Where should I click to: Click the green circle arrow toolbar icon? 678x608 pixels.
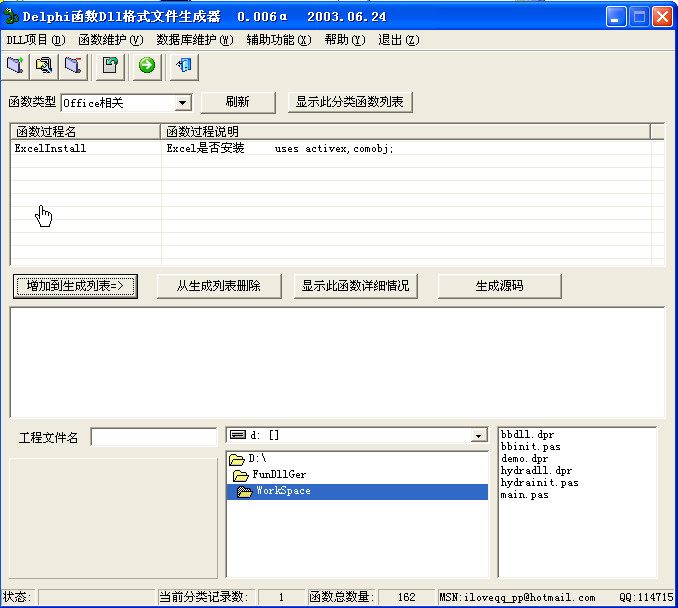tap(147, 66)
